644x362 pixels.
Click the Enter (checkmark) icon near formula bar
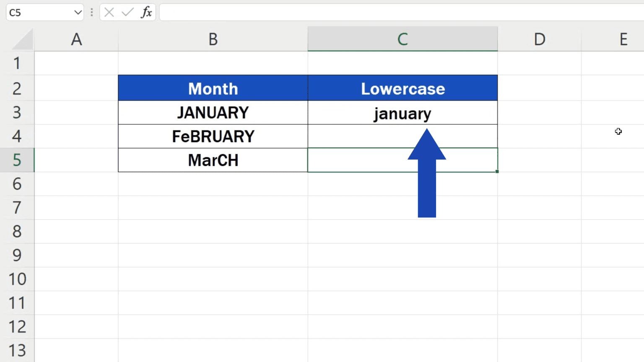[127, 12]
